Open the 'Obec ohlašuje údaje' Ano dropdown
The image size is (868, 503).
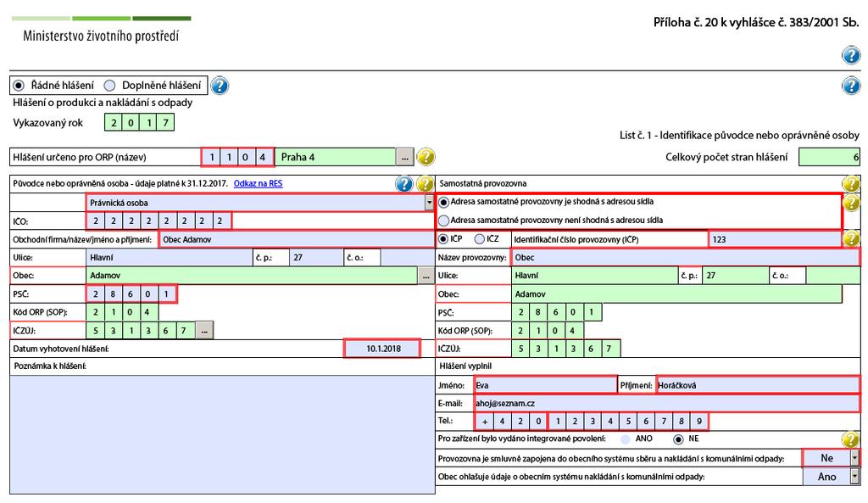854,477
